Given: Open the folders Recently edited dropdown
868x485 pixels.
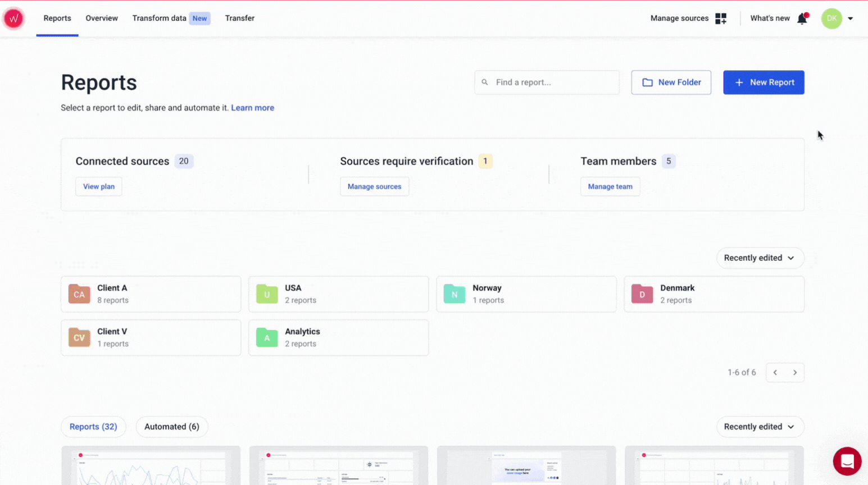Looking at the screenshot, I should (x=760, y=258).
